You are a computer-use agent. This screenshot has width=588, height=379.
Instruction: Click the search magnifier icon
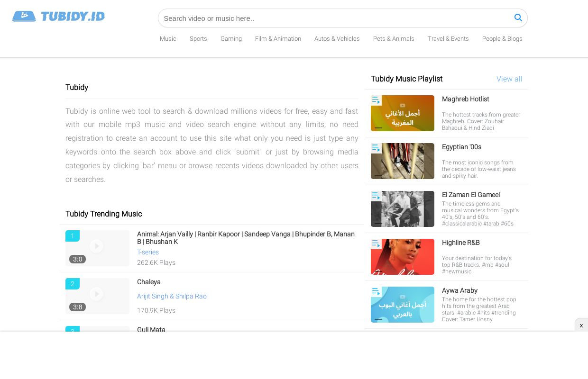tap(518, 18)
